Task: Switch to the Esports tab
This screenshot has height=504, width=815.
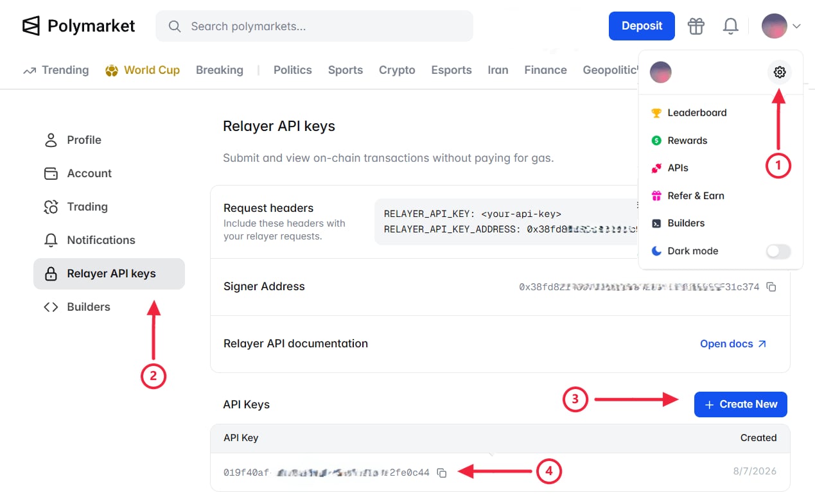Action: (451, 70)
